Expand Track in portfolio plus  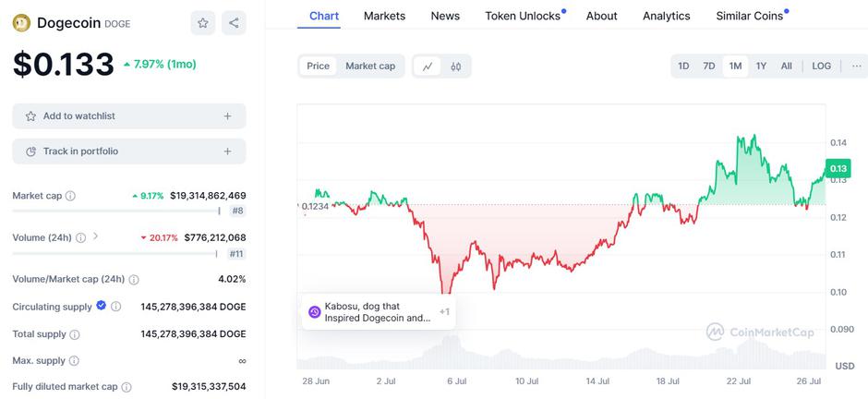pyautogui.click(x=227, y=151)
